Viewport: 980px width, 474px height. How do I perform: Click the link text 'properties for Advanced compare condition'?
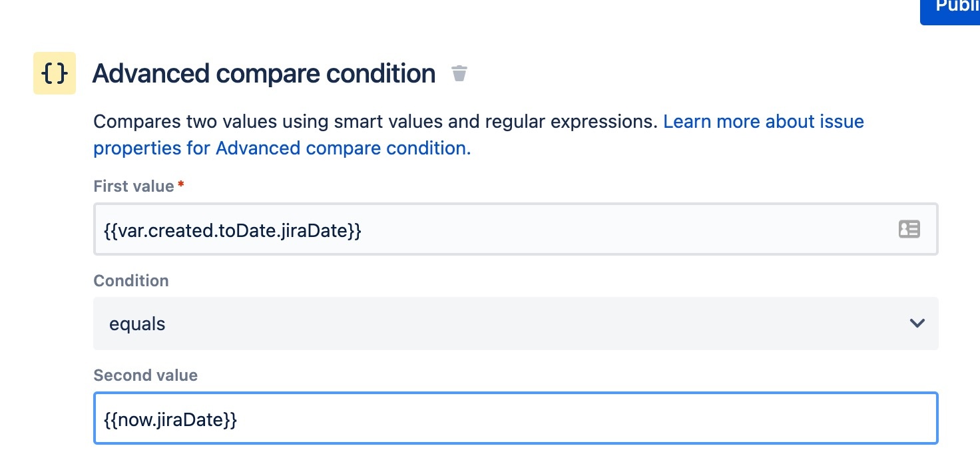click(282, 148)
